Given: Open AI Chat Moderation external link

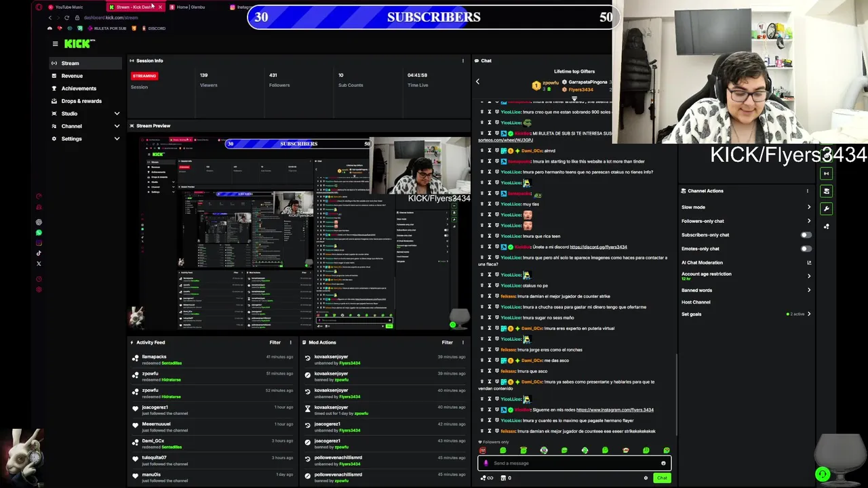Looking at the screenshot, I should (x=809, y=262).
